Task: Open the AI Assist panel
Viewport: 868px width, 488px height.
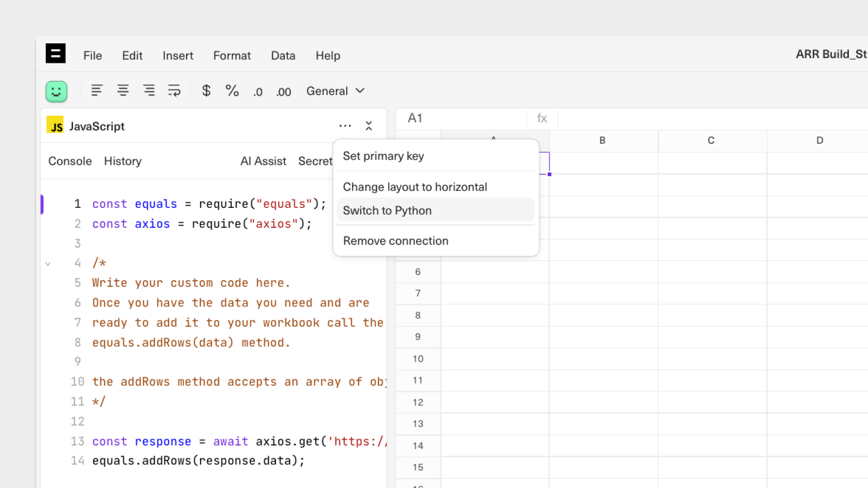Action: coord(263,161)
